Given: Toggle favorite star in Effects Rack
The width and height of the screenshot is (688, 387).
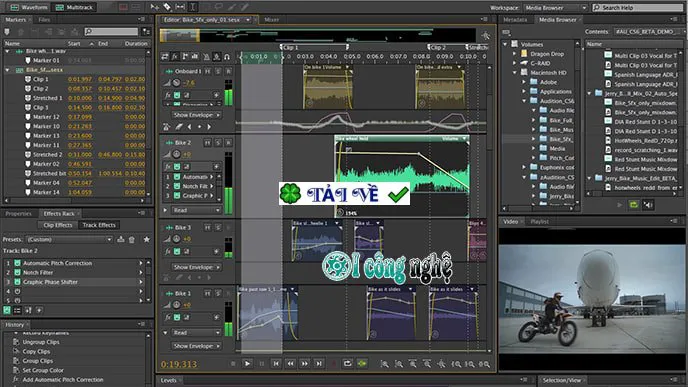Looking at the screenshot, I should coord(147,240).
